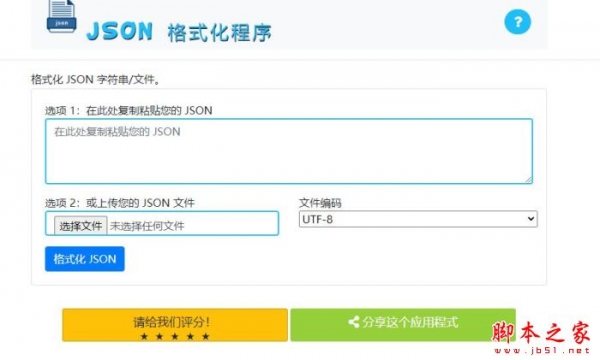Choose the third rating star
The image size is (600, 360).
coord(175,336)
